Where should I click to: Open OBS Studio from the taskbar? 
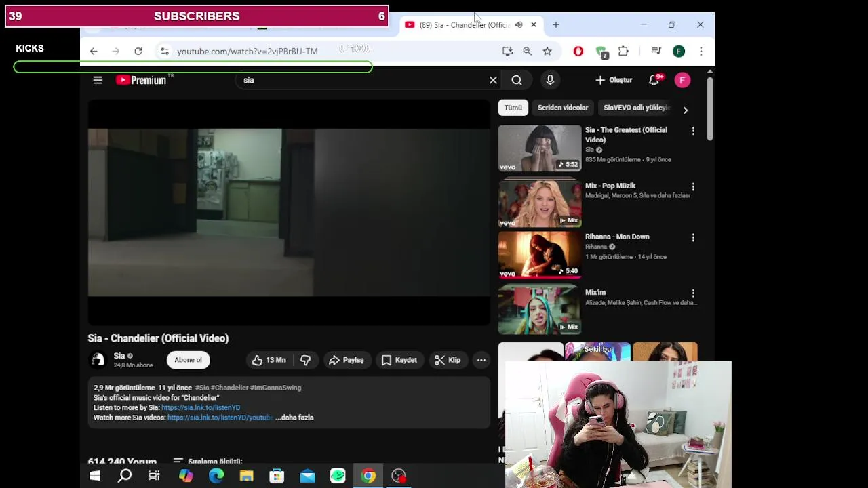(x=399, y=476)
